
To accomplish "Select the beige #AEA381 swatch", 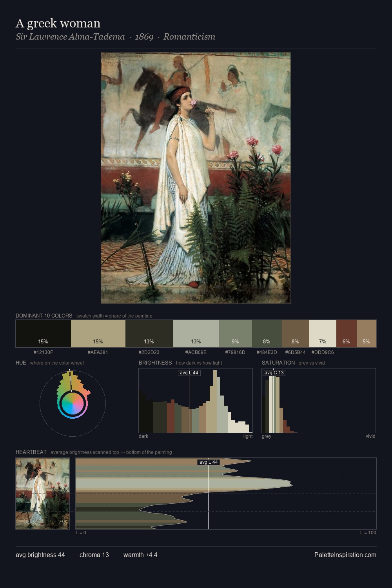I will click(98, 334).
